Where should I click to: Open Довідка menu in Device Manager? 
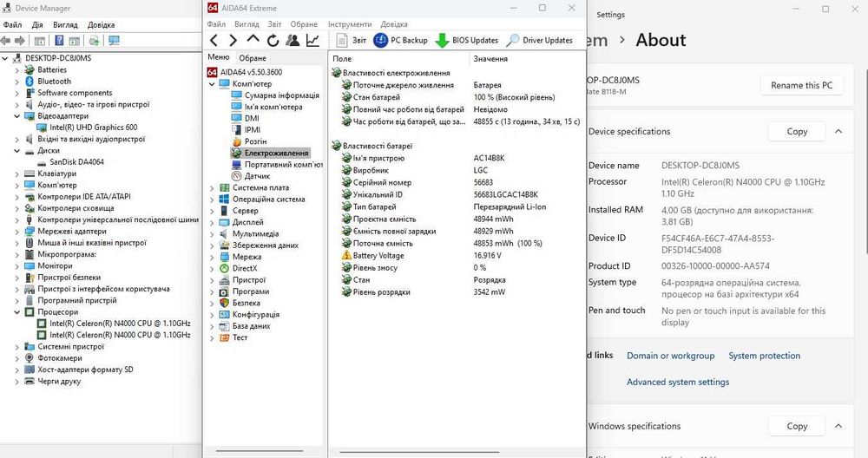point(101,25)
